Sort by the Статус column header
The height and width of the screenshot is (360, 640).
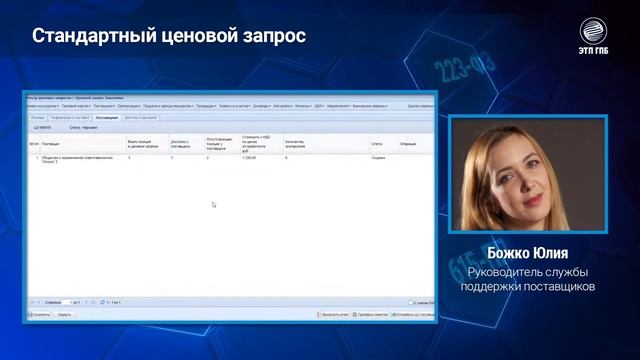(x=384, y=144)
